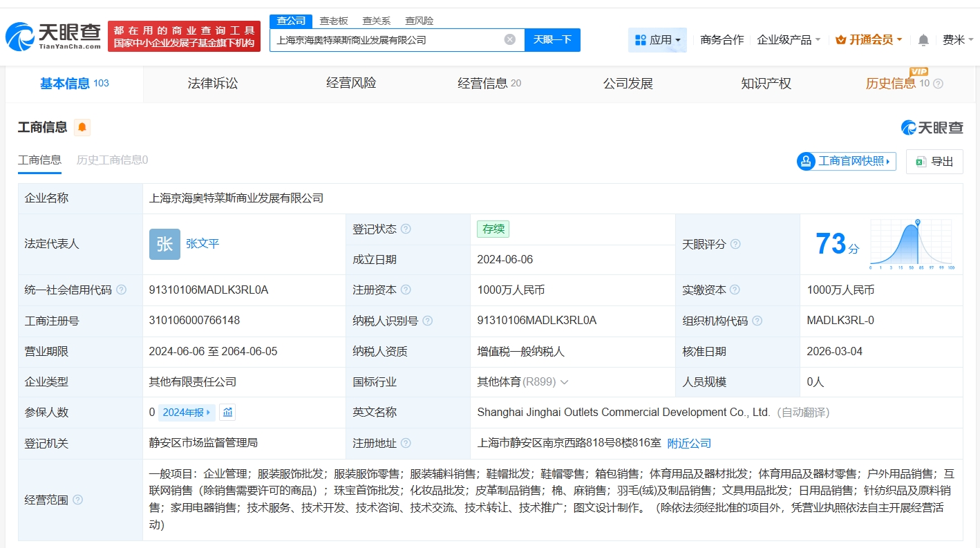Screen dimensions: 980x548
Task: Click help icon next to 注册地址
Action: 406,443
